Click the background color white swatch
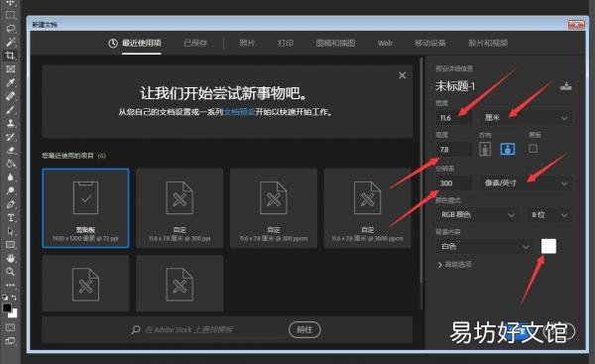The height and width of the screenshot is (364, 595). [548, 246]
